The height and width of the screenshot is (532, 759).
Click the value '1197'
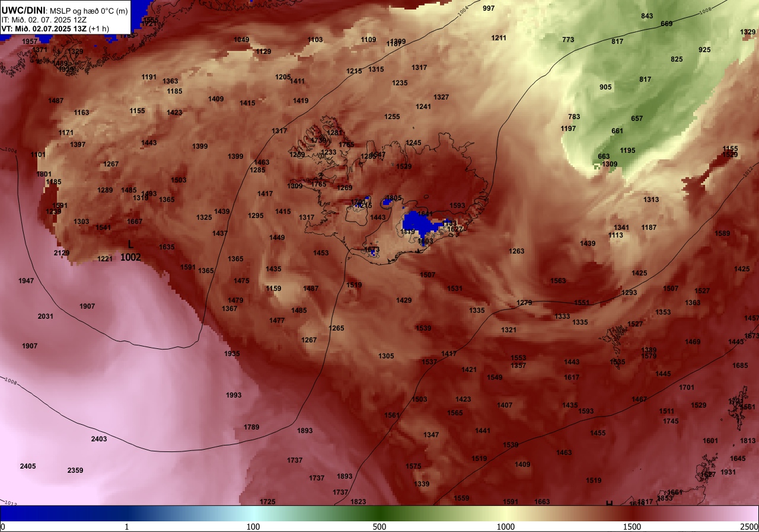pyautogui.click(x=568, y=129)
